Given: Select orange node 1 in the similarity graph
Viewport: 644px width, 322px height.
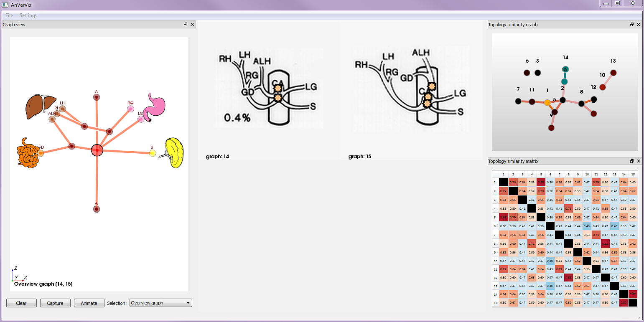Looking at the screenshot, I should 547,103.
